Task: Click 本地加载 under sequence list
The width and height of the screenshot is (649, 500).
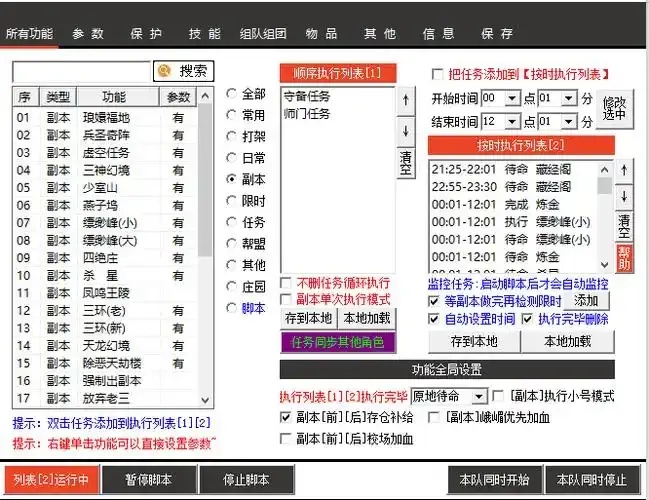Action: click(367, 318)
